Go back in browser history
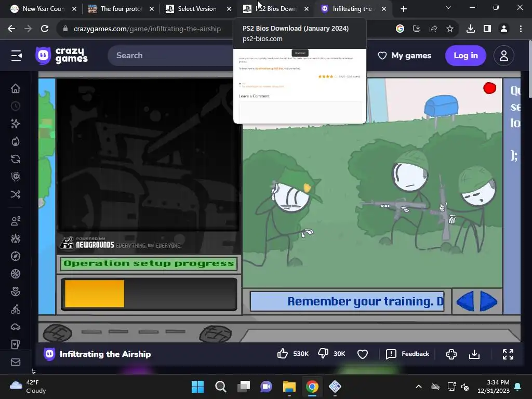Viewport: 532px width, 399px height. tap(11, 29)
